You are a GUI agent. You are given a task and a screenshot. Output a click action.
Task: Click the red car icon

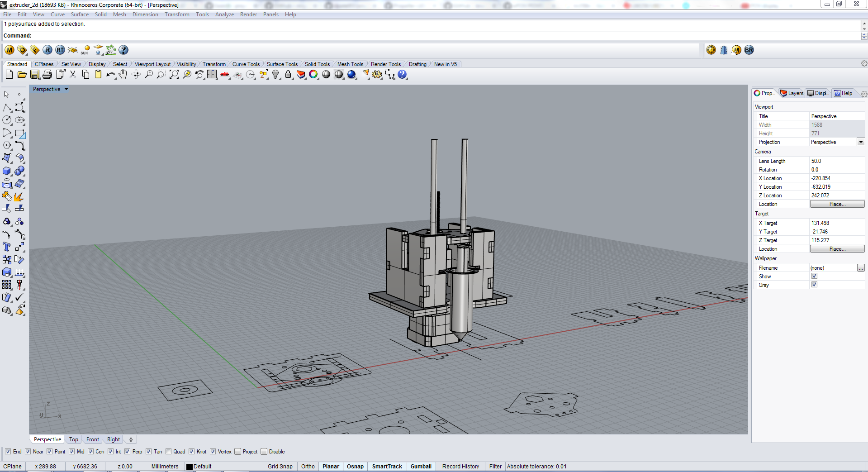click(225, 75)
